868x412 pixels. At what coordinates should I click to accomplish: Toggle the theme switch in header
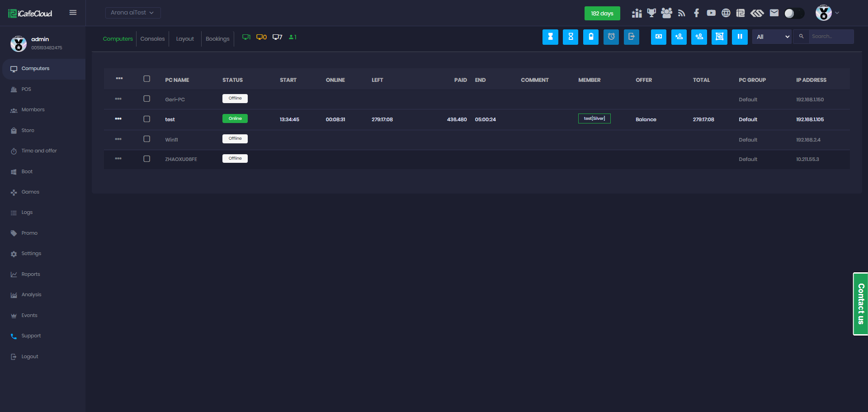[x=794, y=14]
